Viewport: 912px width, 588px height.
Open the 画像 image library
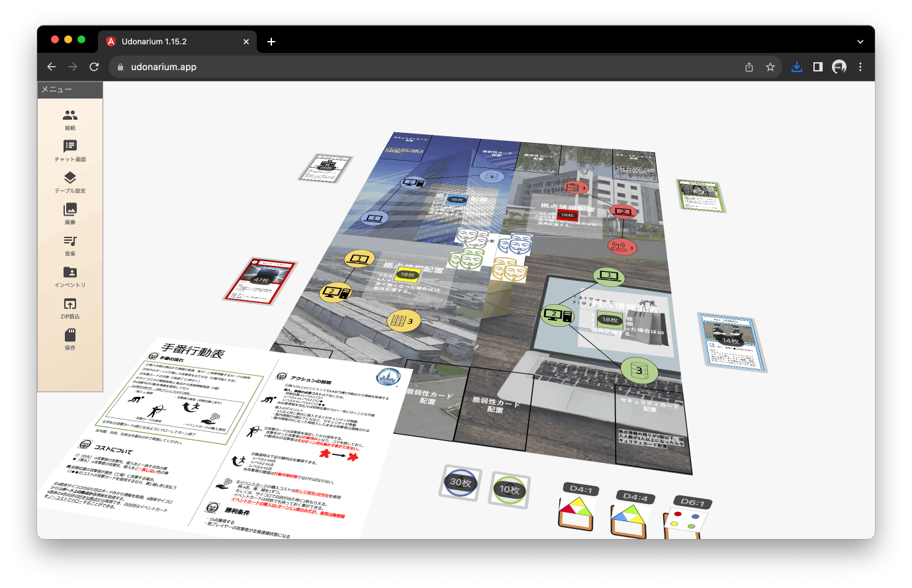(x=70, y=214)
